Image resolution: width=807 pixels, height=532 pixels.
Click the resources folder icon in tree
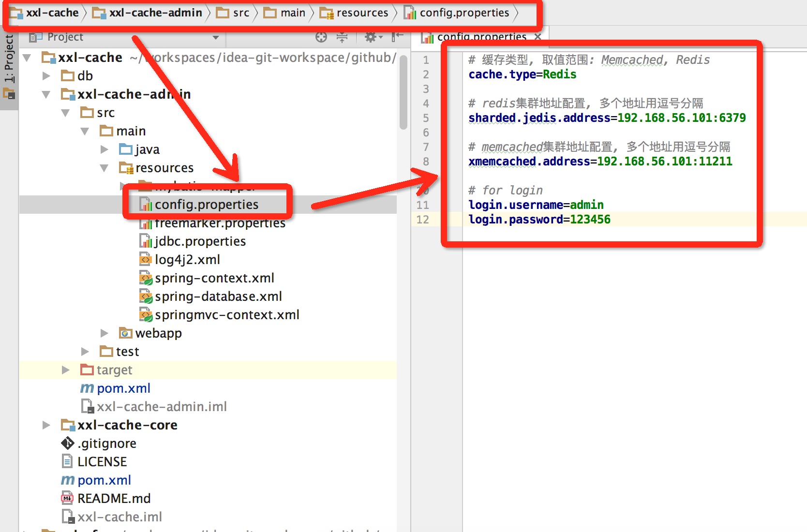126,168
